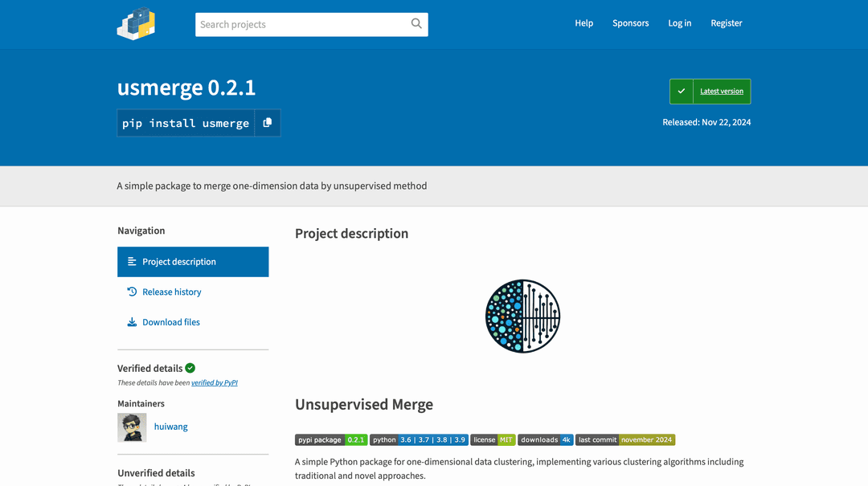The height and width of the screenshot is (486, 868).
Task: Go to Register page
Action: point(727,23)
